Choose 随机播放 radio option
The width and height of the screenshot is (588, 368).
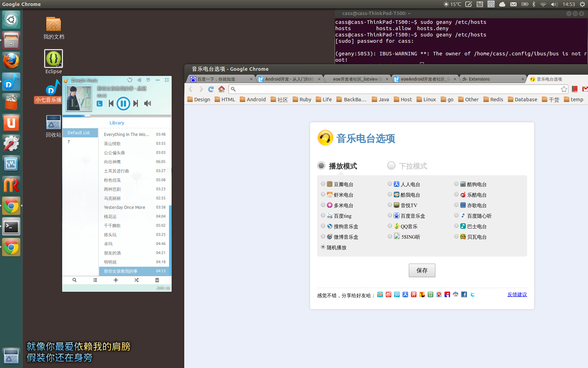click(323, 247)
